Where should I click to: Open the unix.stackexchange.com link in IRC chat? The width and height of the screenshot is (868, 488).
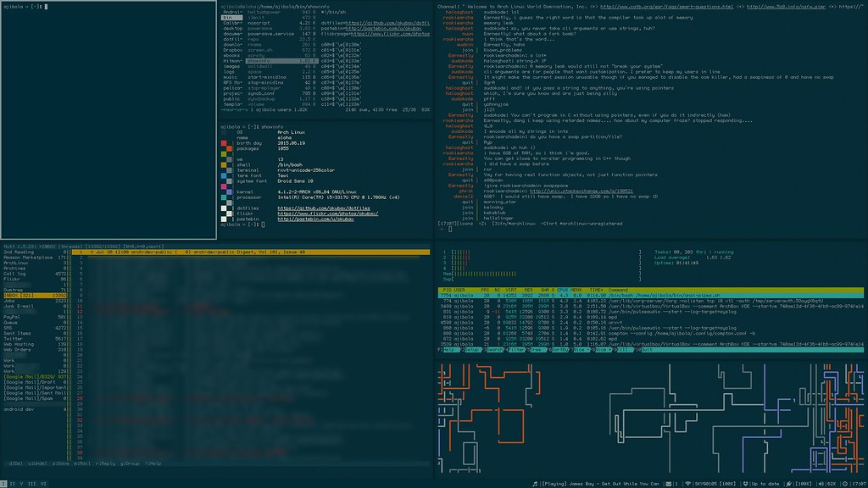pos(581,191)
